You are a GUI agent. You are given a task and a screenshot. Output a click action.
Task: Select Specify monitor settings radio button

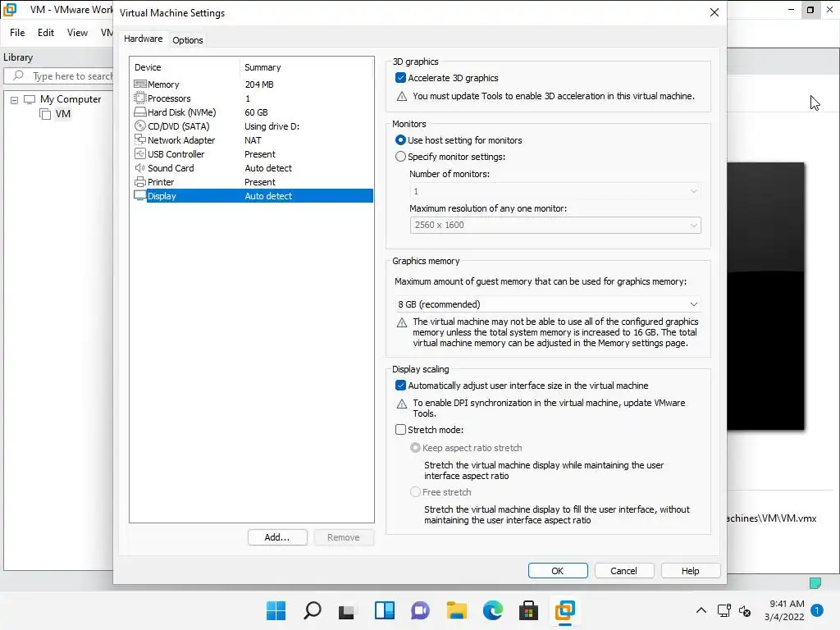click(400, 157)
